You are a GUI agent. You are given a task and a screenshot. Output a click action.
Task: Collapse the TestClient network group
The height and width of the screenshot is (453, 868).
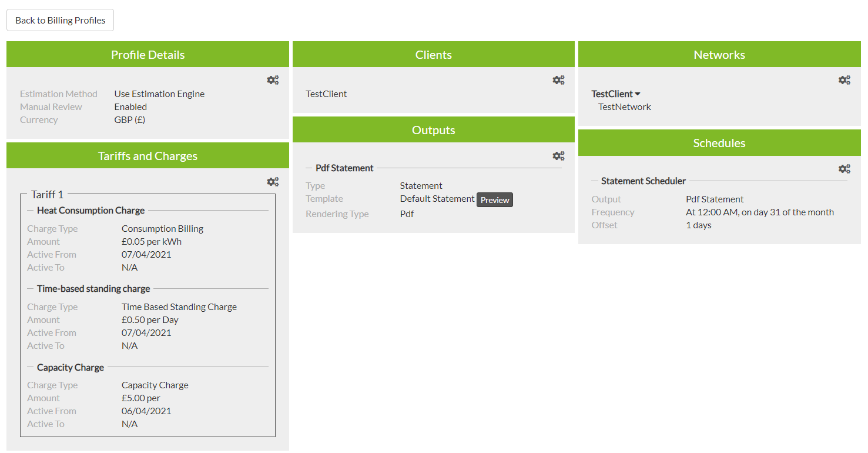616,94
